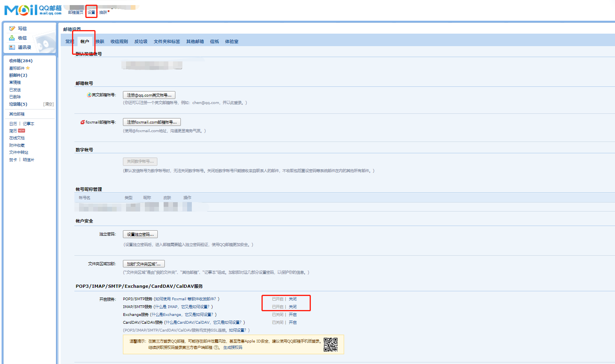Click the 通讯录 contacts icon

(x=12, y=47)
